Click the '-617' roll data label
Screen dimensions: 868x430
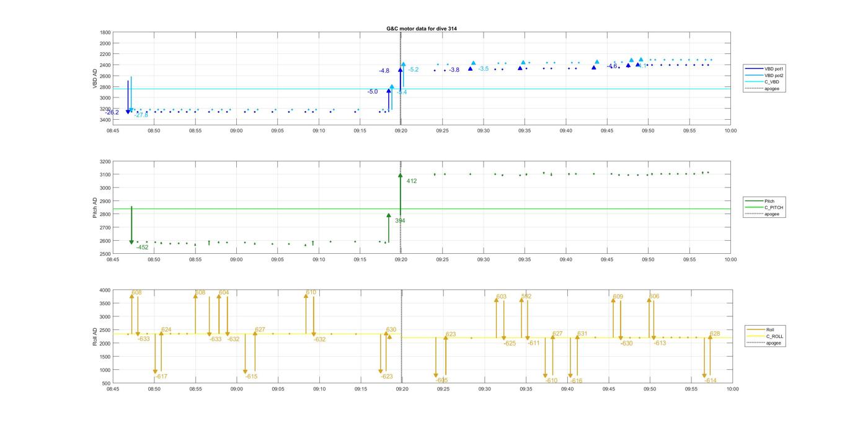[x=161, y=377]
